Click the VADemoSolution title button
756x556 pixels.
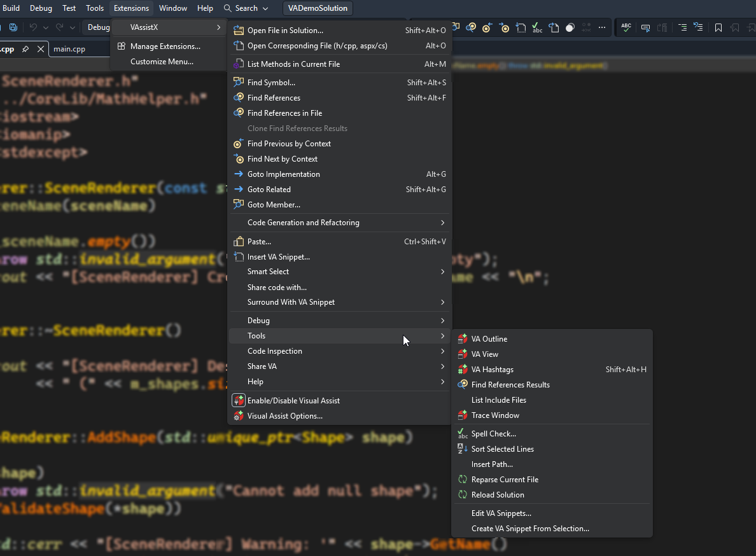[x=318, y=8]
